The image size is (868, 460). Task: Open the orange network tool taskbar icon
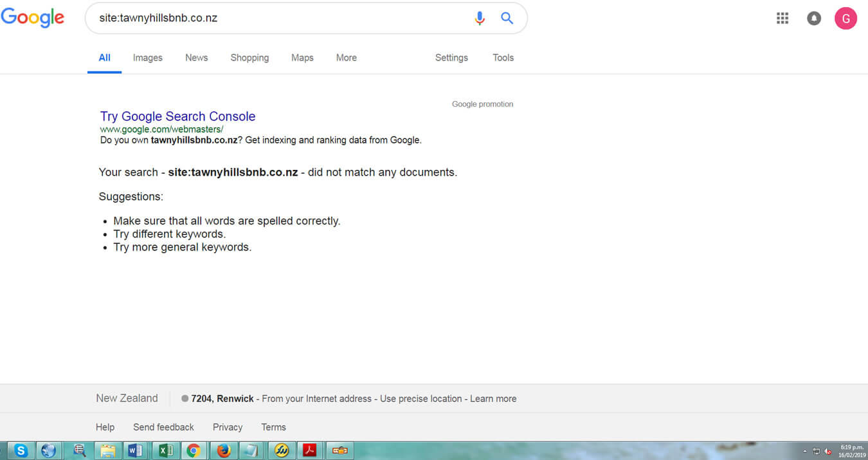(339, 450)
